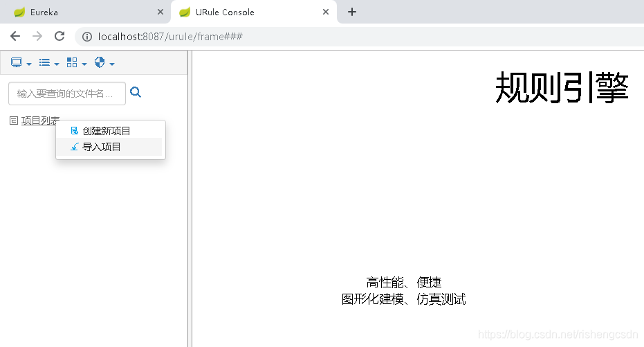Select the URule Console browser tab

253,12
